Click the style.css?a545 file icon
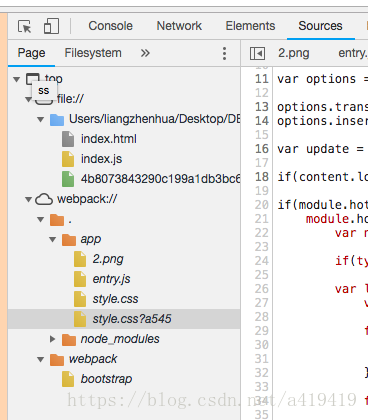 (80, 319)
